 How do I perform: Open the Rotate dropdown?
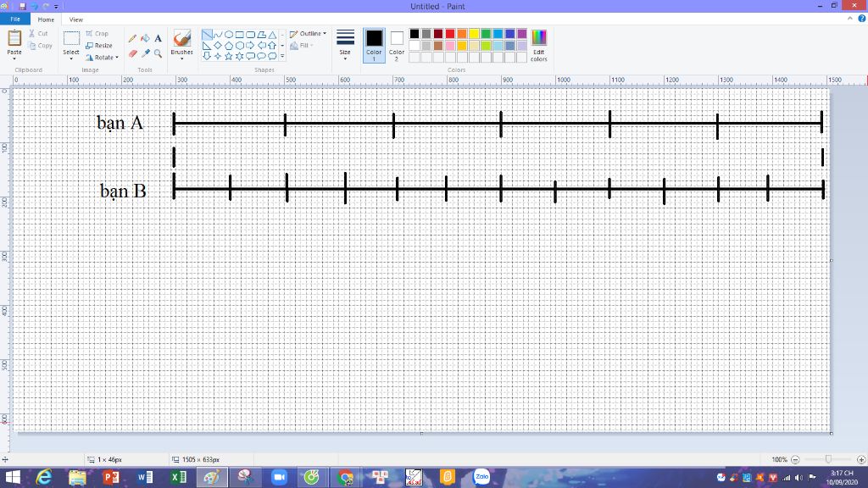pos(103,58)
